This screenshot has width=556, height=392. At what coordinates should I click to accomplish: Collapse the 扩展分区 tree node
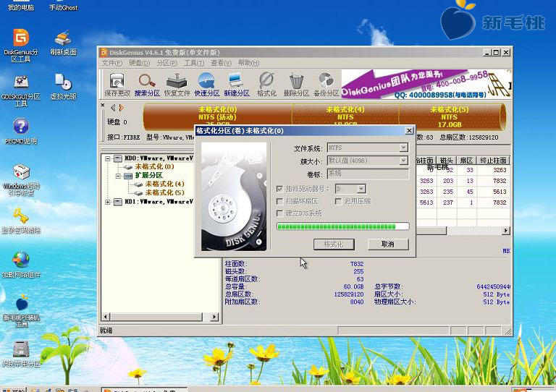point(118,176)
